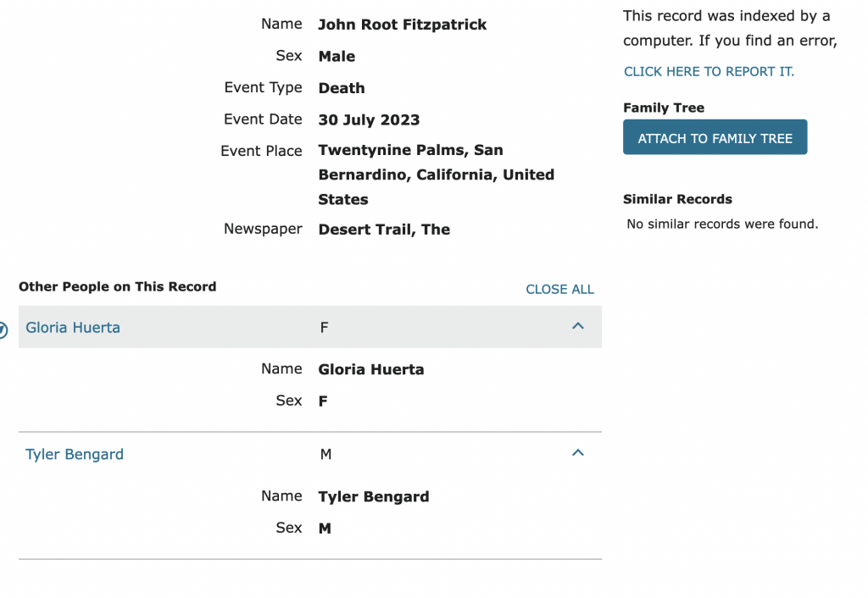Click the newspaper value Desert Trail, The

click(x=384, y=229)
